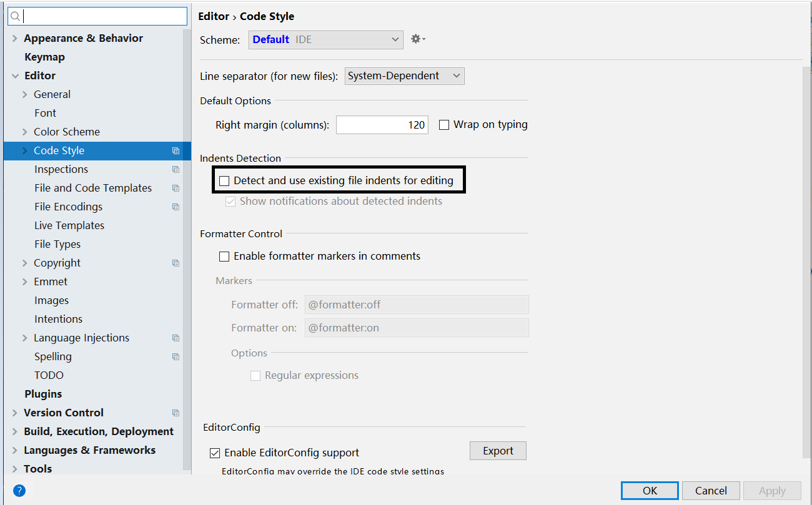Open the Scheme Default dropdown
The image size is (812, 505).
(x=326, y=39)
